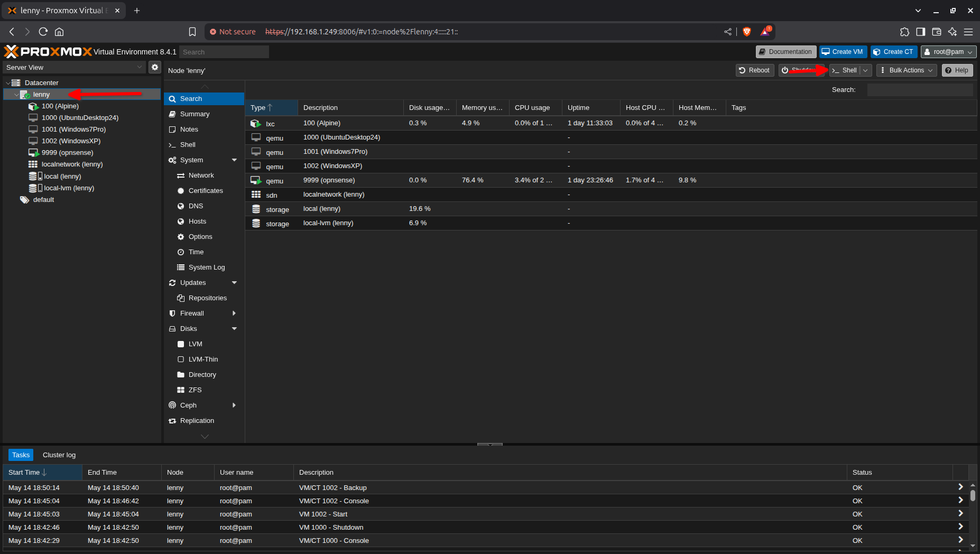
Task: Go to browser home icon
Action: [x=59, y=32]
